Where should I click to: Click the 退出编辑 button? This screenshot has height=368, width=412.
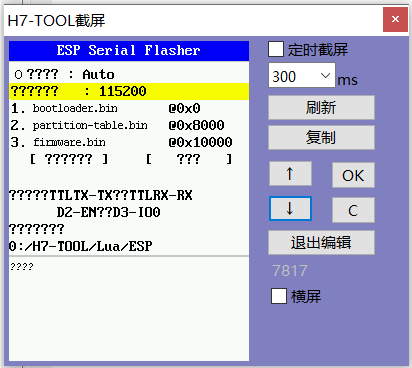(x=321, y=243)
